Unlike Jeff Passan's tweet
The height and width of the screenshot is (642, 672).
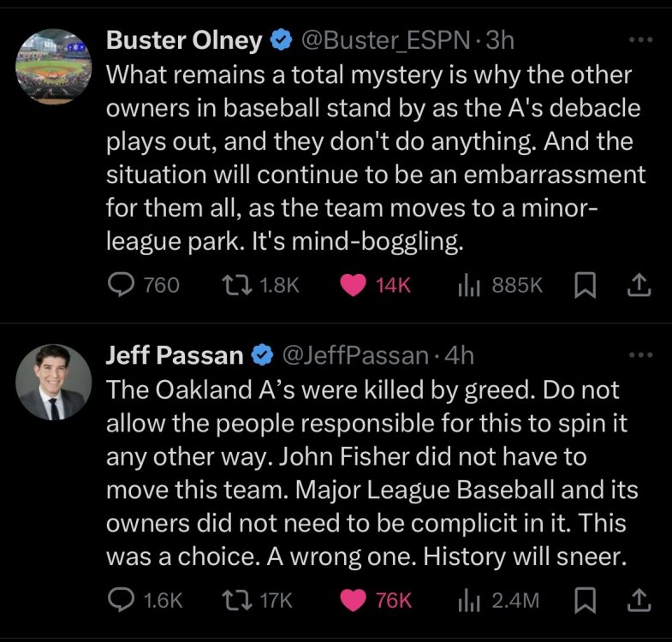coord(354,601)
